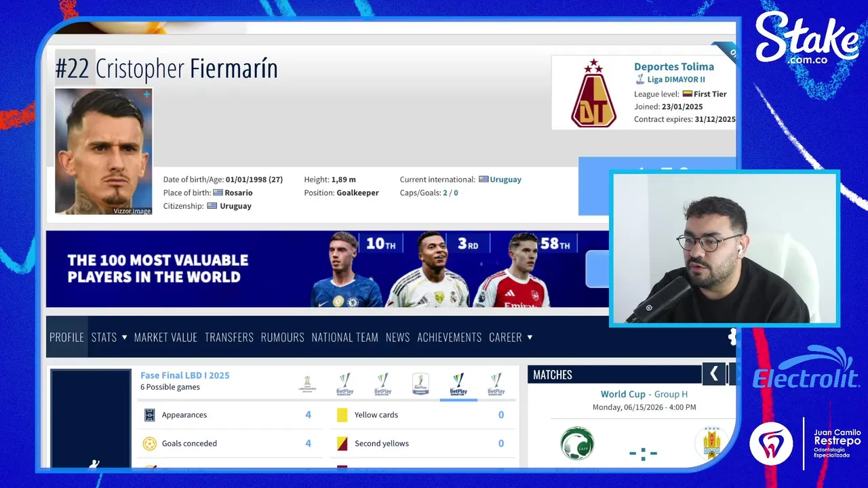Open the 100 most valuable players banner
868x488 pixels.
click(x=327, y=269)
